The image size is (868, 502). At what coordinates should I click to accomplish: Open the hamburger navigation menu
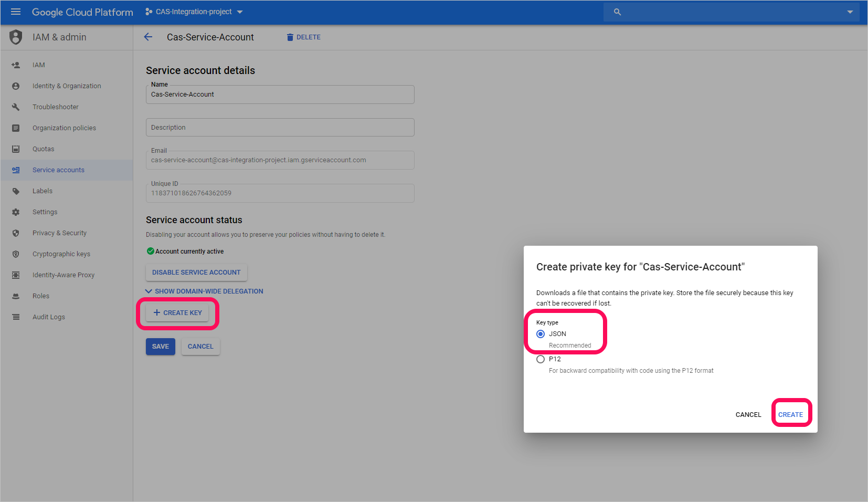click(16, 12)
